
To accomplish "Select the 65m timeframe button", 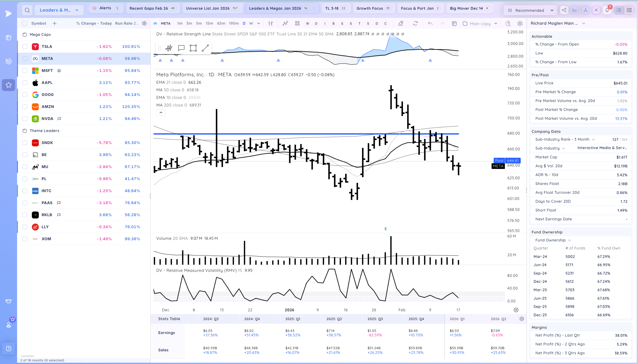I will [x=221, y=23].
